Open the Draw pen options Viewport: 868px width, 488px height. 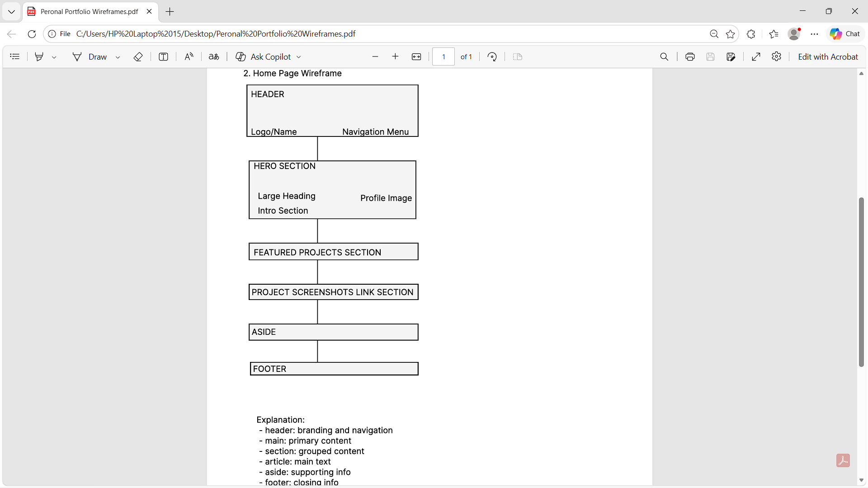tap(117, 56)
